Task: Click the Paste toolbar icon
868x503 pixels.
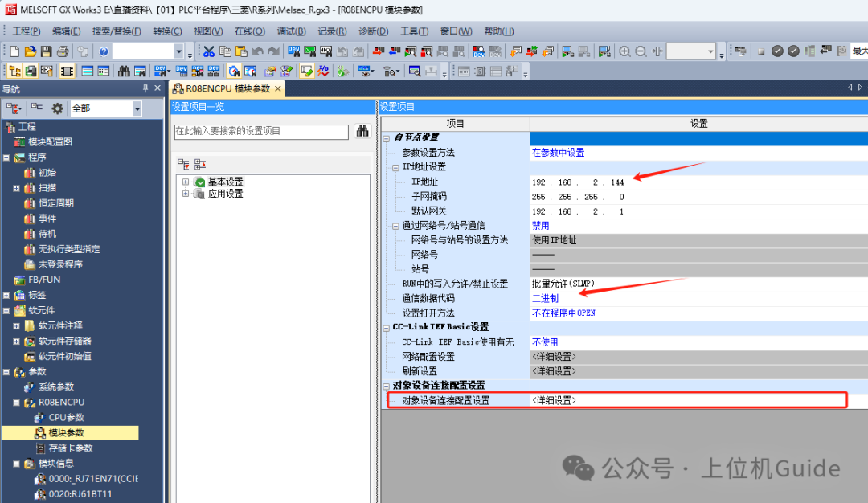Action: (x=241, y=51)
